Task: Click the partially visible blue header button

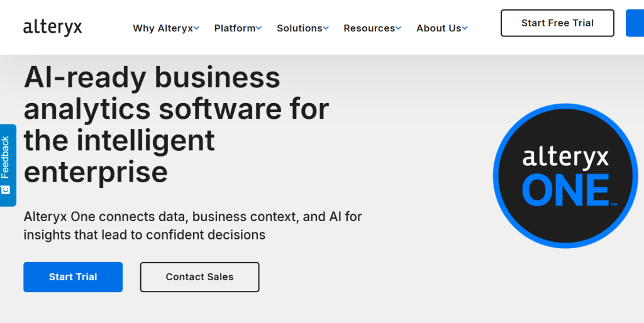Action: pyautogui.click(x=635, y=23)
